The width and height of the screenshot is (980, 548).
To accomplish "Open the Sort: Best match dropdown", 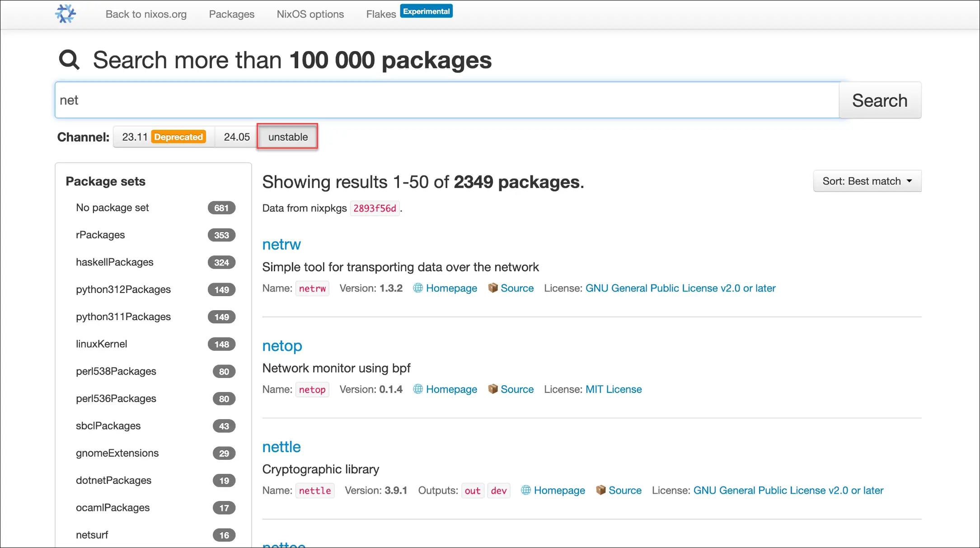I will 867,181.
